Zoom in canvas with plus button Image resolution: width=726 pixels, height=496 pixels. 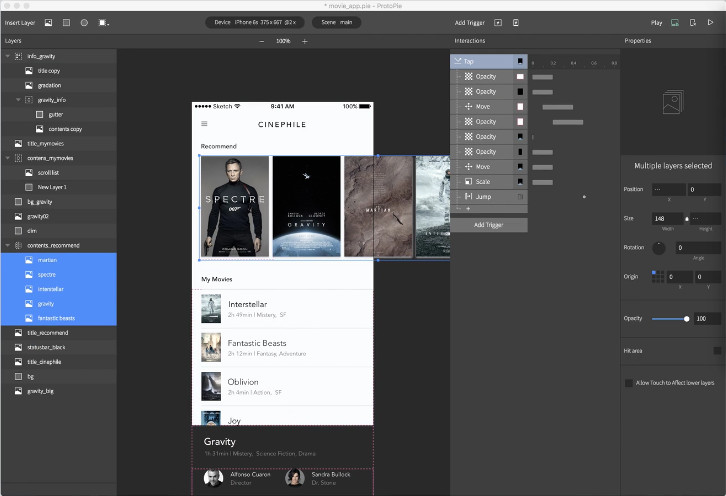pos(305,41)
